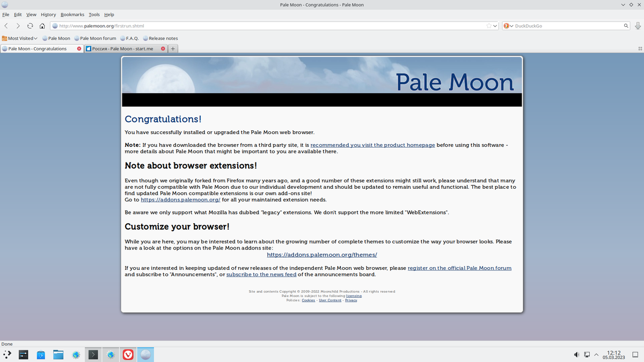The height and width of the screenshot is (362, 644).
Task: Open the clock showing 12:12
Action: 613,354
